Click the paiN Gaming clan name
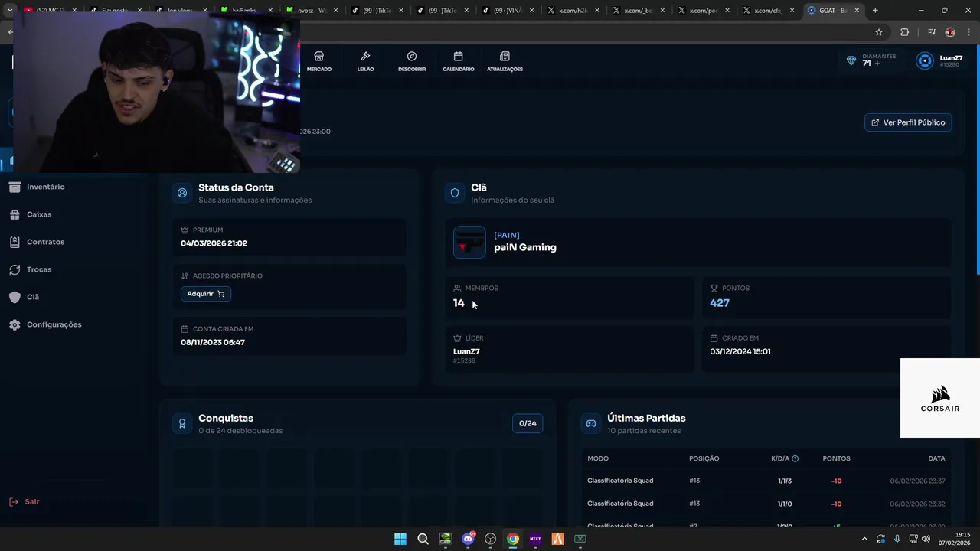The height and width of the screenshot is (551, 980). click(x=525, y=247)
